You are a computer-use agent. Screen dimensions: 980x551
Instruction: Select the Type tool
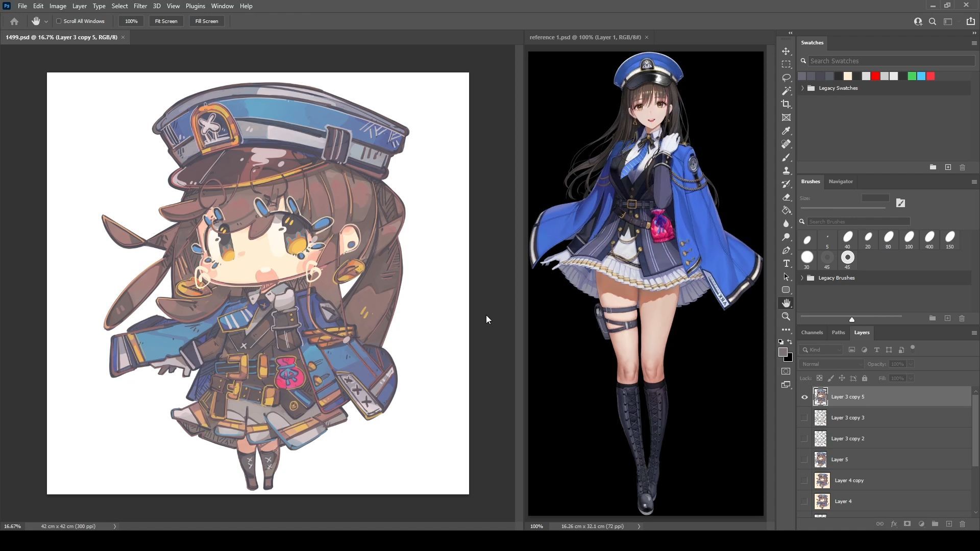tap(786, 264)
